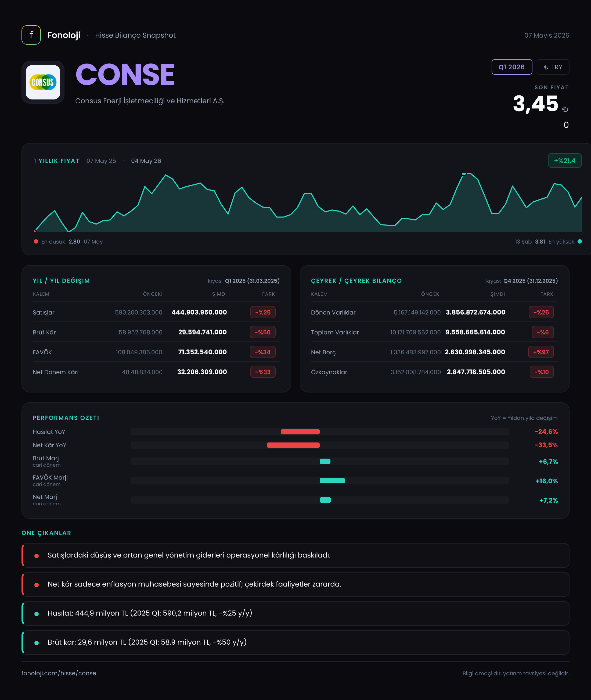Select the Q1 2026 period badge
The height and width of the screenshot is (700, 591).
click(x=511, y=67)
